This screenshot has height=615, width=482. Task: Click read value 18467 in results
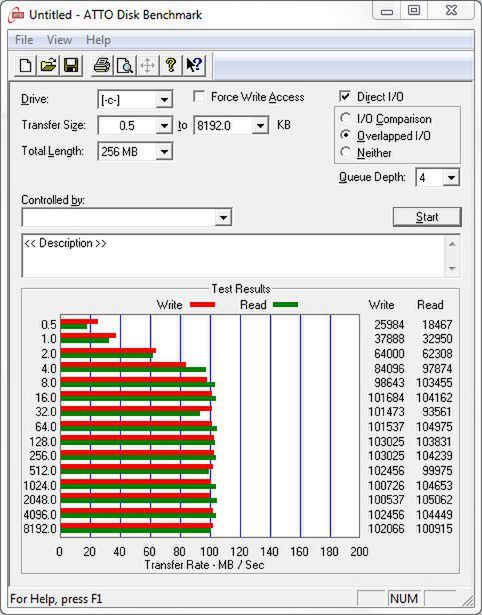click(437, 325)
